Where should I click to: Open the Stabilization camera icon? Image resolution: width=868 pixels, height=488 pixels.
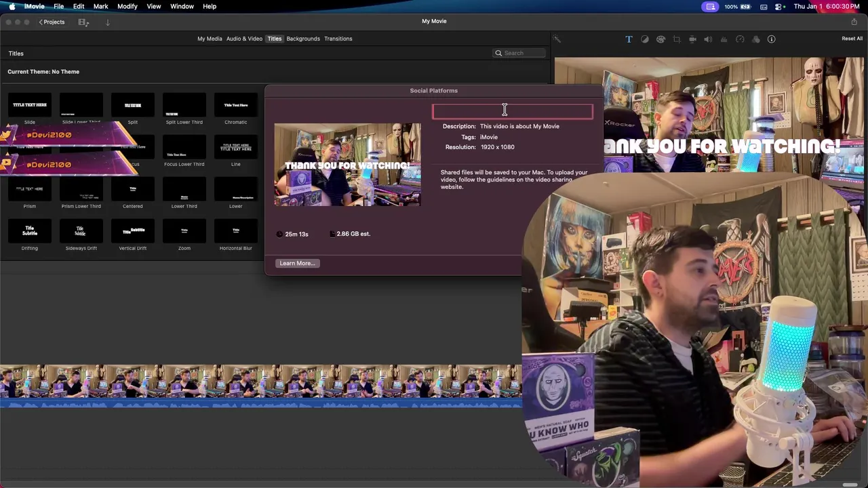pos(692,39)
